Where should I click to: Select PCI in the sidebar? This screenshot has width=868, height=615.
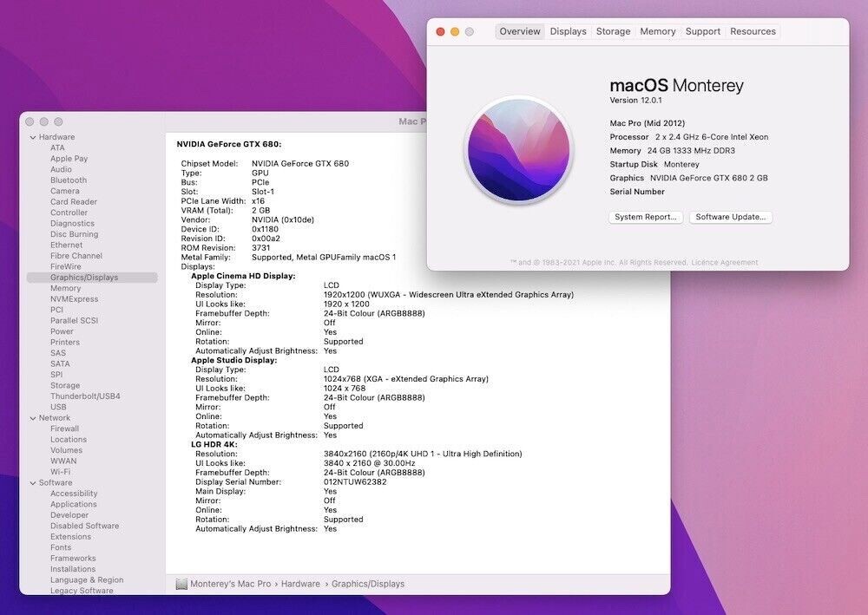click(x=57, y=310)
